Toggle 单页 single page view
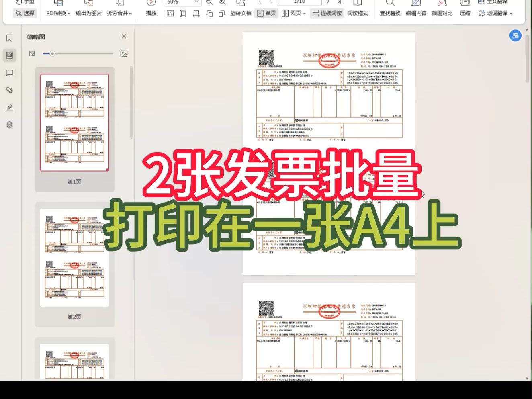Image resolution: width=532 pixels, height=399 pixels. (266, 13)
